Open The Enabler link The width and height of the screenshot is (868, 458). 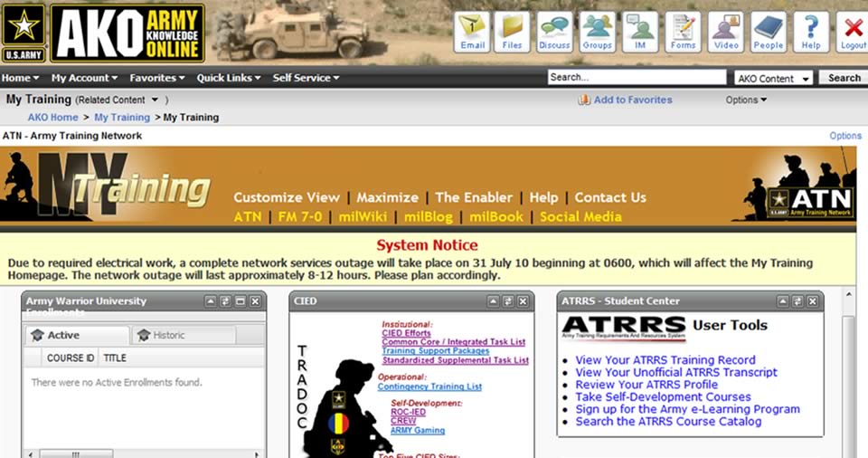[x=474, y=197]
